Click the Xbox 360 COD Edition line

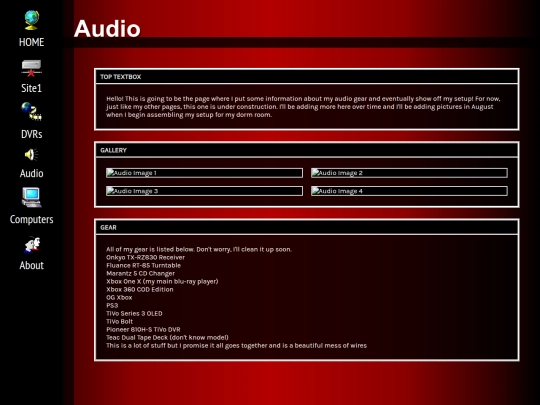(x=139, y=289)
